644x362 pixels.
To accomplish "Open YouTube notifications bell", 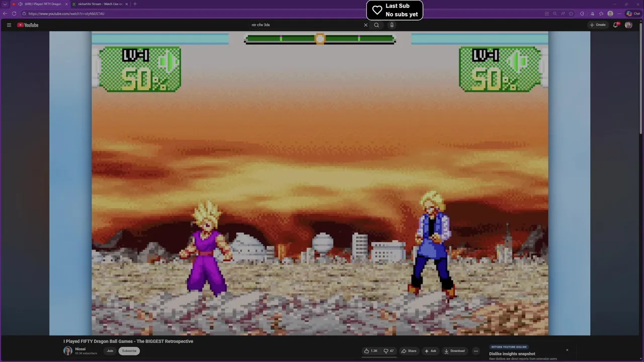I will [x=615, y=25].
